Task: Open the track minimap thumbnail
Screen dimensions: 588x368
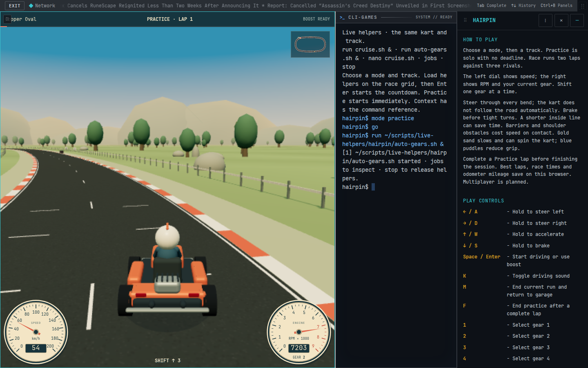Action: (x=310, y=44)
